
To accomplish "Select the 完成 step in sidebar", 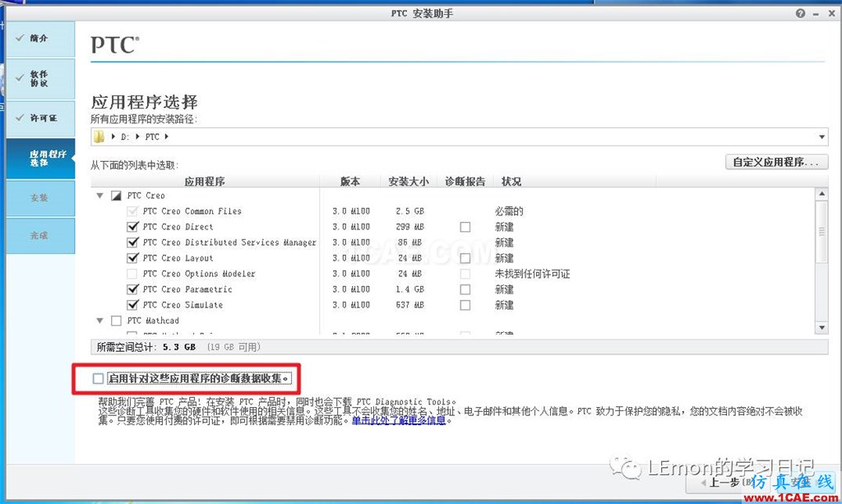I will coord(41,236).
